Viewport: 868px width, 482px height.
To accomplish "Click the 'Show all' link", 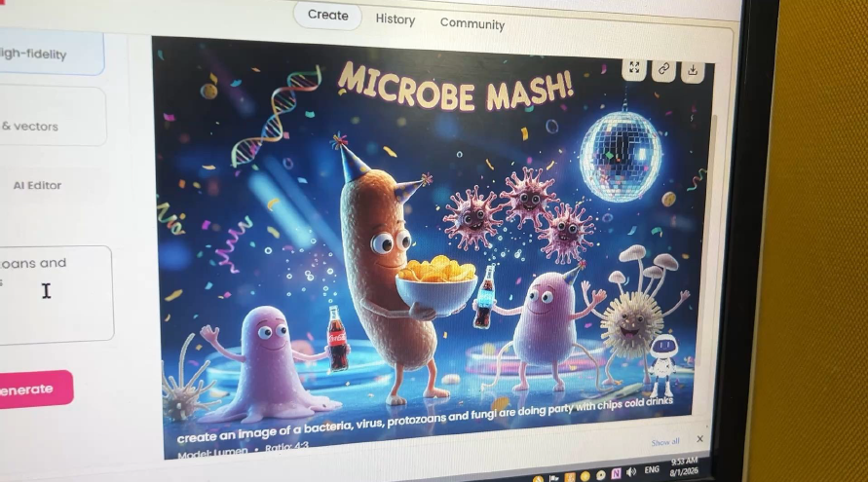I will point(665,442).
